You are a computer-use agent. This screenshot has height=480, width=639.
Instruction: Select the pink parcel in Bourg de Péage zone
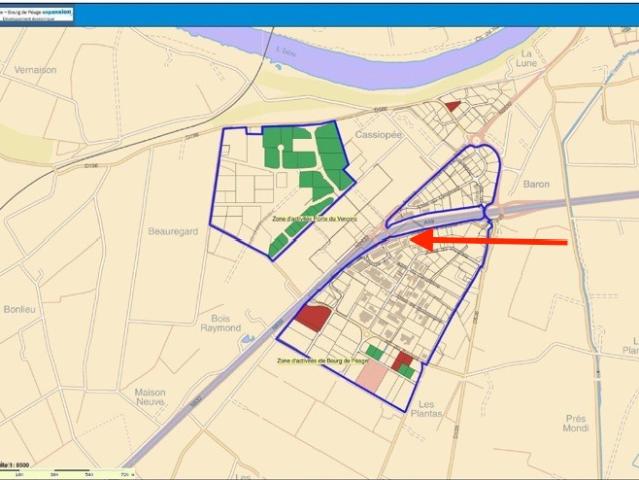click(x=372, y=376)
